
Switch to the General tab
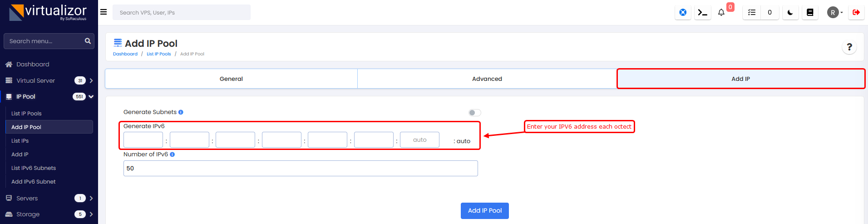click(x=231, y=79)
